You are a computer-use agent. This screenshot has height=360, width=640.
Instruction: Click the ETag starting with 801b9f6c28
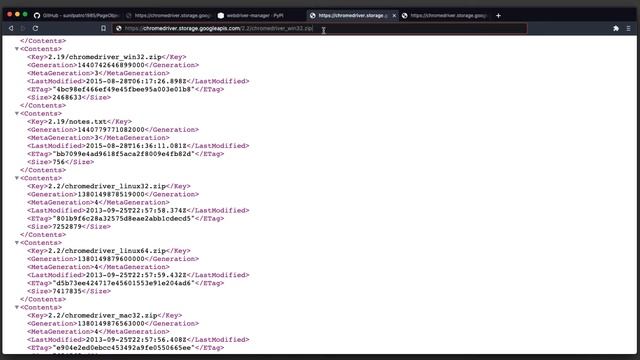click(124, 219)
